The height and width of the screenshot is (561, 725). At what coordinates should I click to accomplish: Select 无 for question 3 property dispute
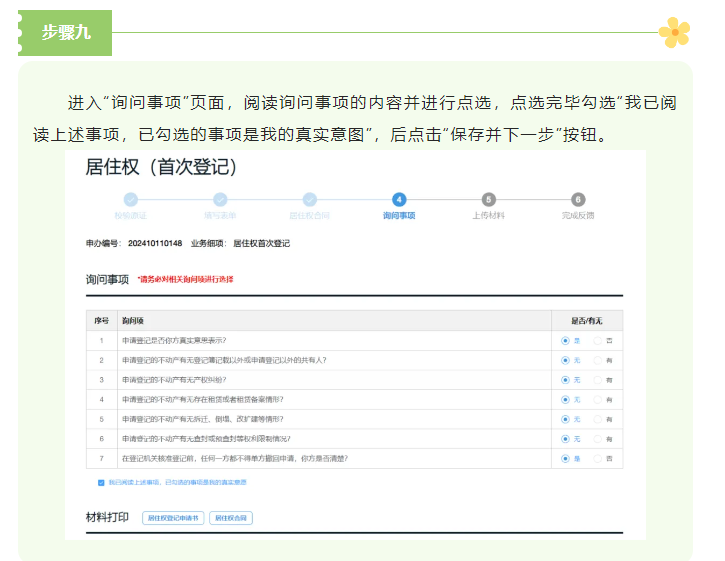(566, 380)
